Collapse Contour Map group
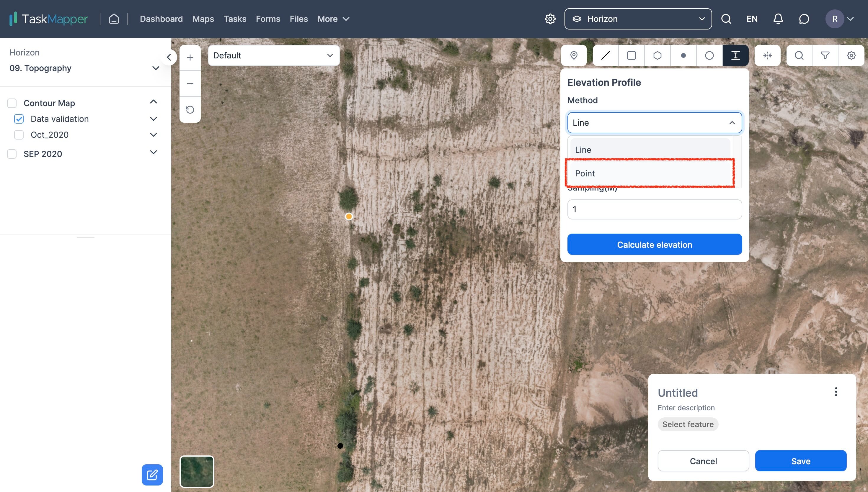The width and height of the screenshot is (868, 492). click(154, 102)
